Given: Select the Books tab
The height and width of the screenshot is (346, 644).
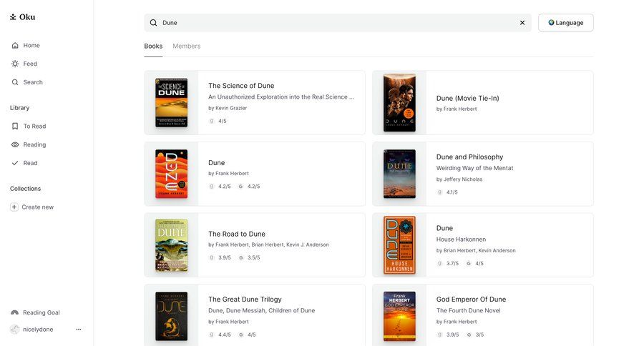Looking at the screenshot, I should (153, 46).
